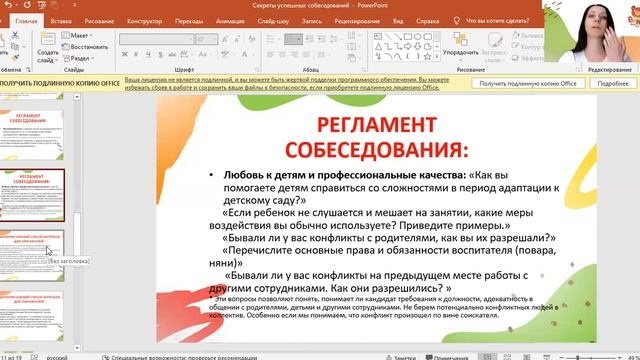Increase font size with the large A icon
Viewport: 640px width, 360px height.
point(225,39)
